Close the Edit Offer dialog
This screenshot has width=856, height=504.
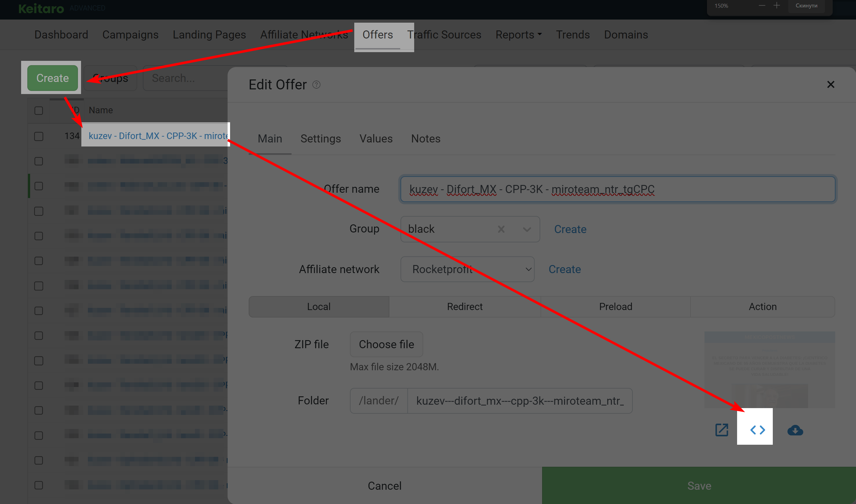coord(831,84)
